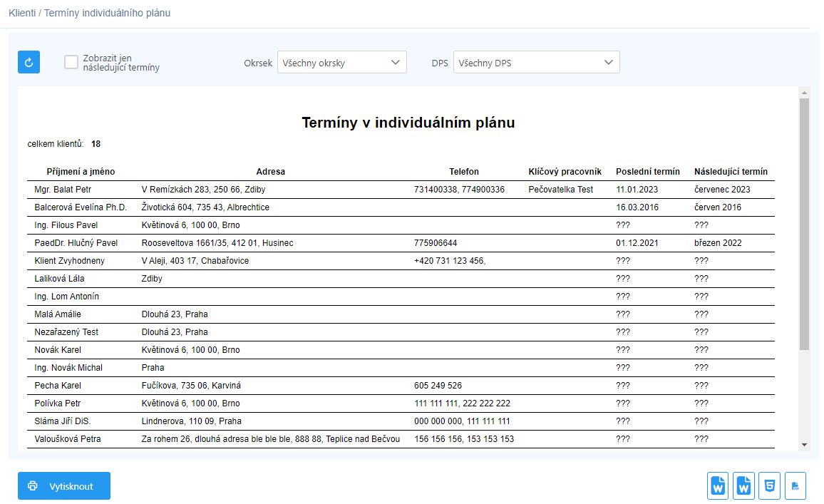
Task: Export via Word icon farthest from PDF icon
Action: (x=718, y=485)
